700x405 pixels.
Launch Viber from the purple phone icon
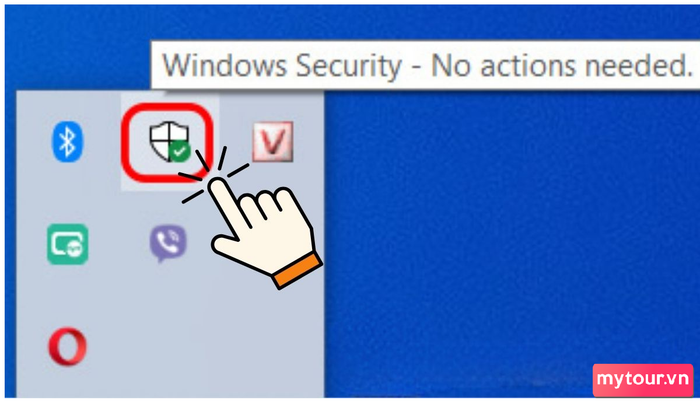pos(168,243)
